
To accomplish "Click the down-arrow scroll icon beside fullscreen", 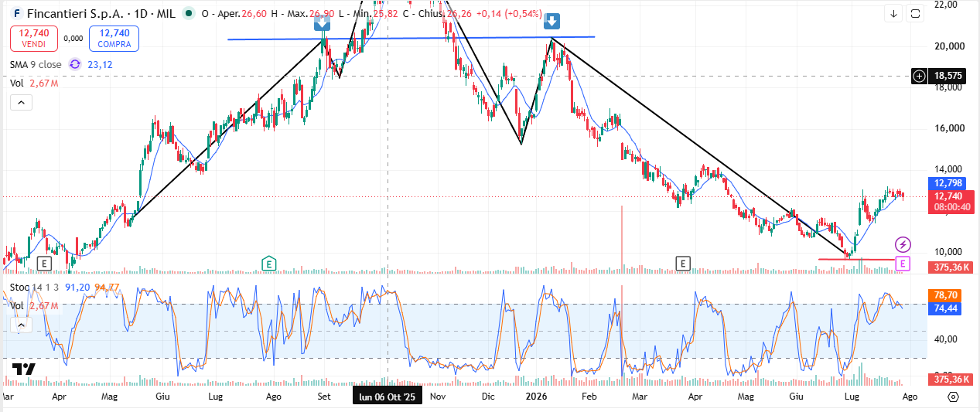I will point(893,13).
